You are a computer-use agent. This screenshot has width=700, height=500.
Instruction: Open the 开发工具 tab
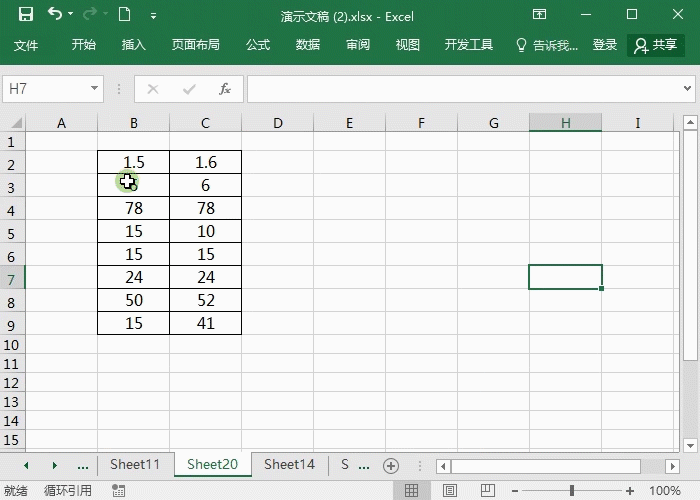pos(469,45)
